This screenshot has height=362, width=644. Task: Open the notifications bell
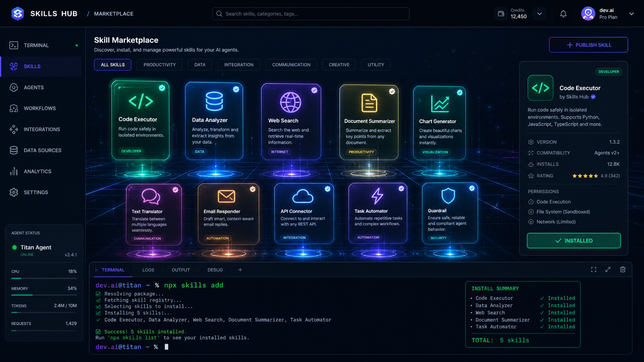[x=563, y=14]
